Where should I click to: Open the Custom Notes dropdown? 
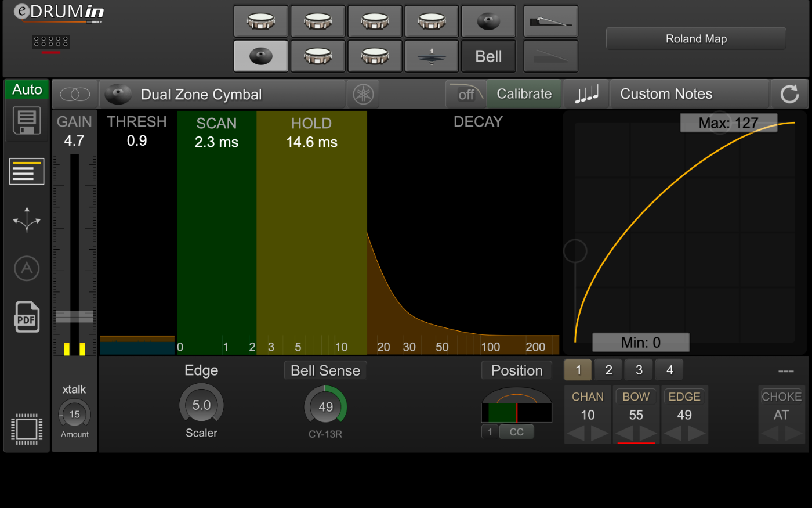pos(690,94)
